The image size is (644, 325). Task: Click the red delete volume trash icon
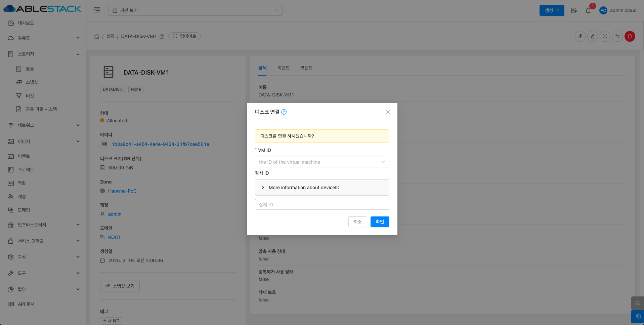[x=630, y=36]
